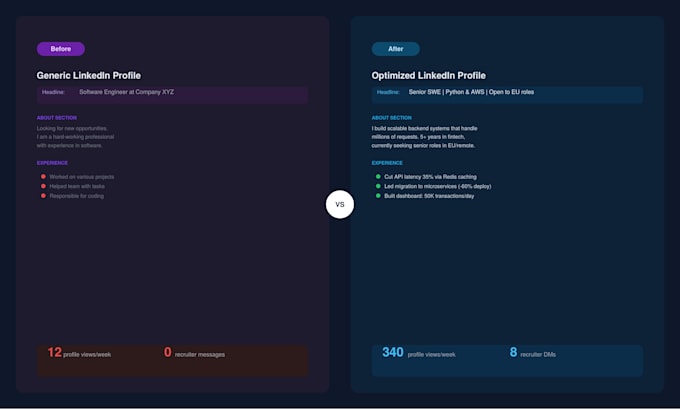Select the Optimized LinkedIn Profile heading

pos(428,75)
